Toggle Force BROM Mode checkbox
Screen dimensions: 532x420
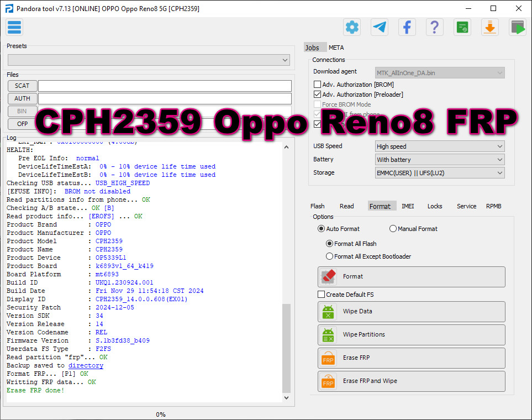(317, 104)
